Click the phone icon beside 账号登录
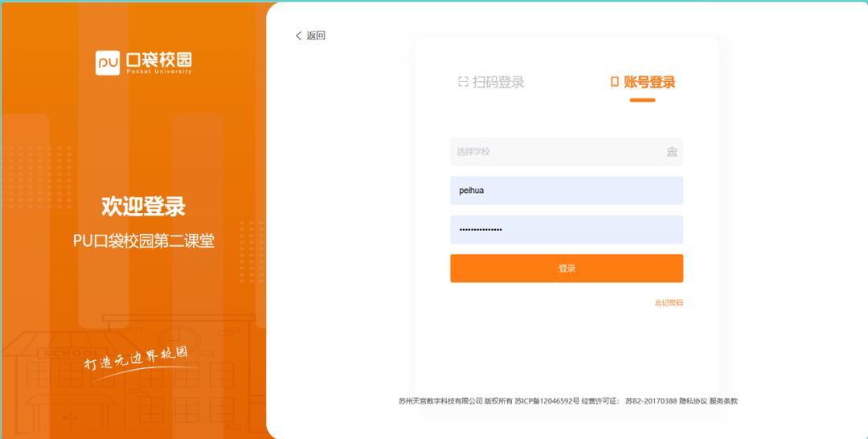Image resolution: width=868 pixels, height=439 pixels. pyautogui.click(x=615, y=82)
